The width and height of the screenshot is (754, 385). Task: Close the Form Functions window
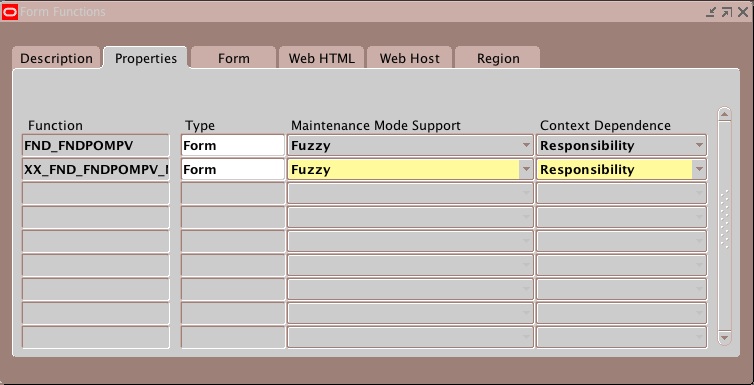pyautogui.click(x=743, y=12)
